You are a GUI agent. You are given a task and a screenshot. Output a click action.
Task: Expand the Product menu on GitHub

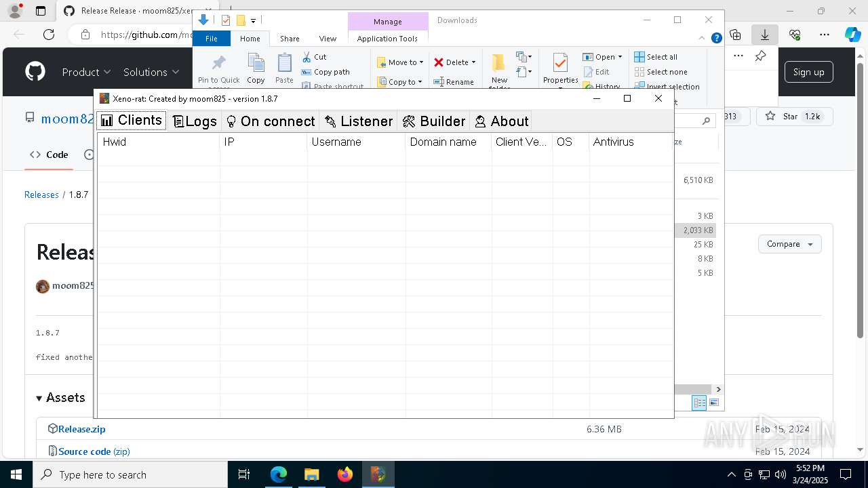point(86,72)
